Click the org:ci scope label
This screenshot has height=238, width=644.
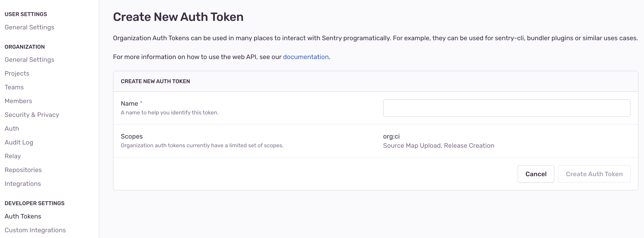[391, 136]
